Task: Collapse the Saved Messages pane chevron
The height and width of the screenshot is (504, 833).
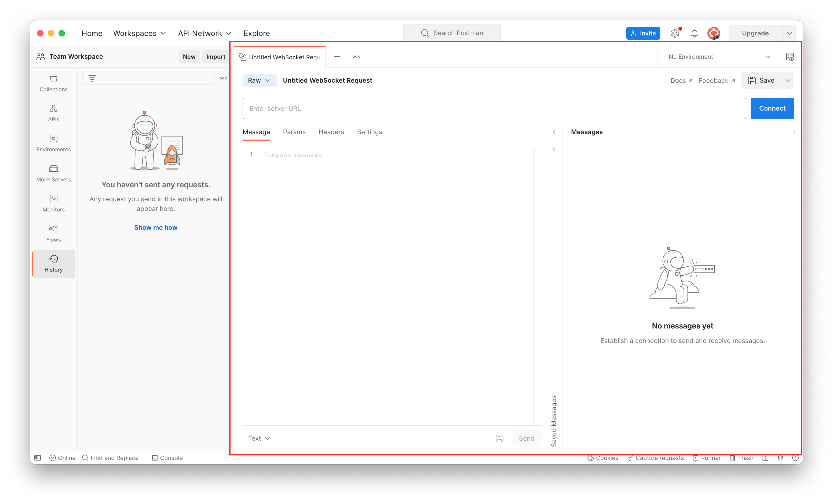Action: pyautogui.click(x=554, y=149)
